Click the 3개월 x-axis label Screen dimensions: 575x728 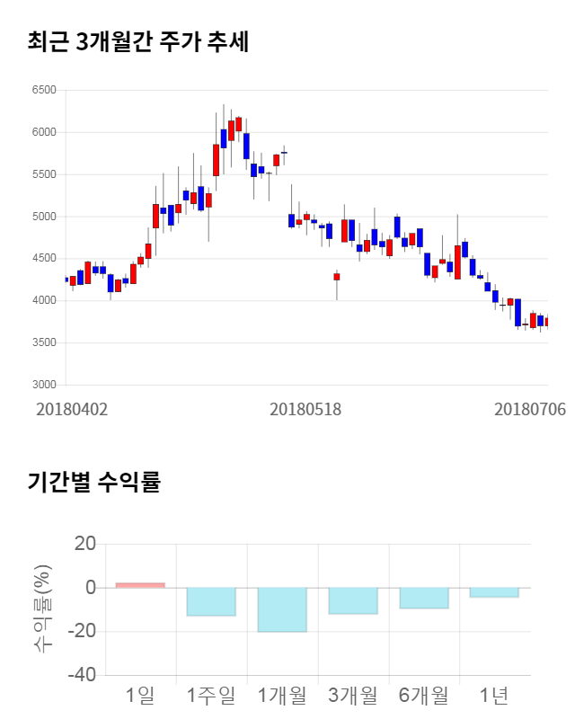pos(353,695)
